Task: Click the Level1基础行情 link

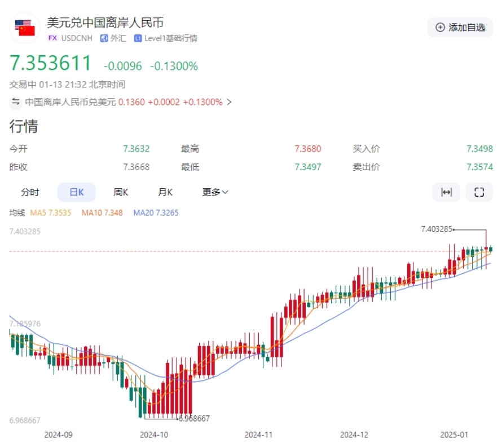Action: tap(170, 38)
